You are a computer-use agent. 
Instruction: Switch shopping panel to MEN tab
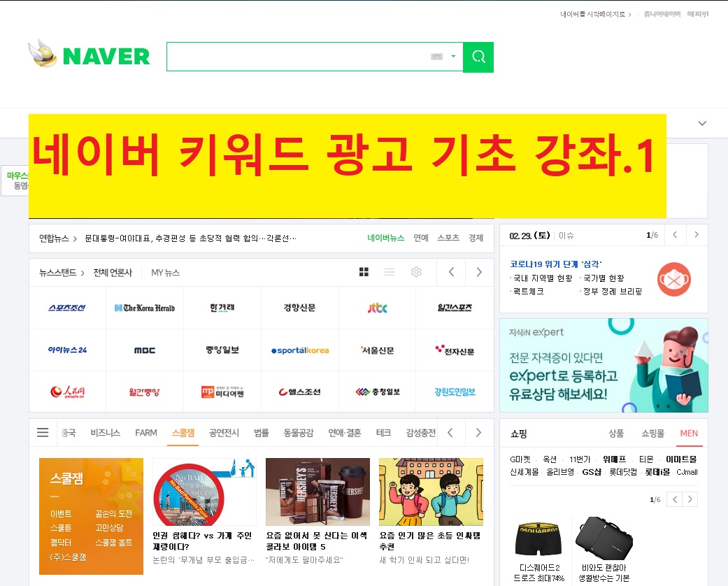[689, 434]
